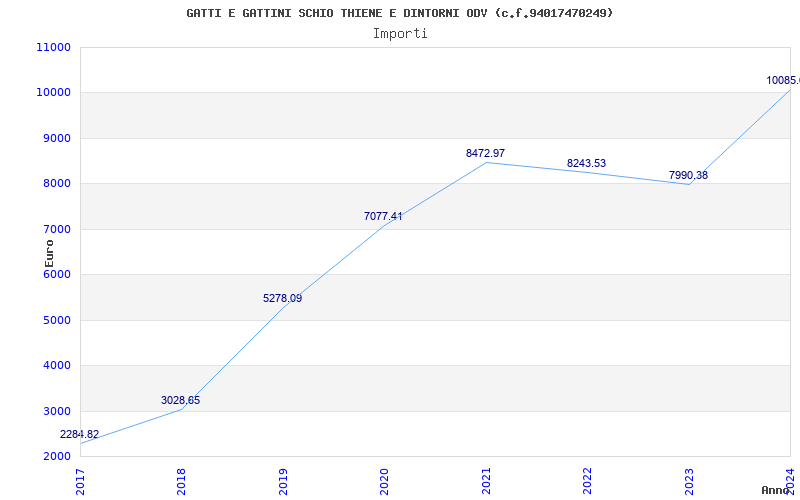The image size is (800, 500).
Task: Click the 8243.53 data label
Action: [586, 163]
